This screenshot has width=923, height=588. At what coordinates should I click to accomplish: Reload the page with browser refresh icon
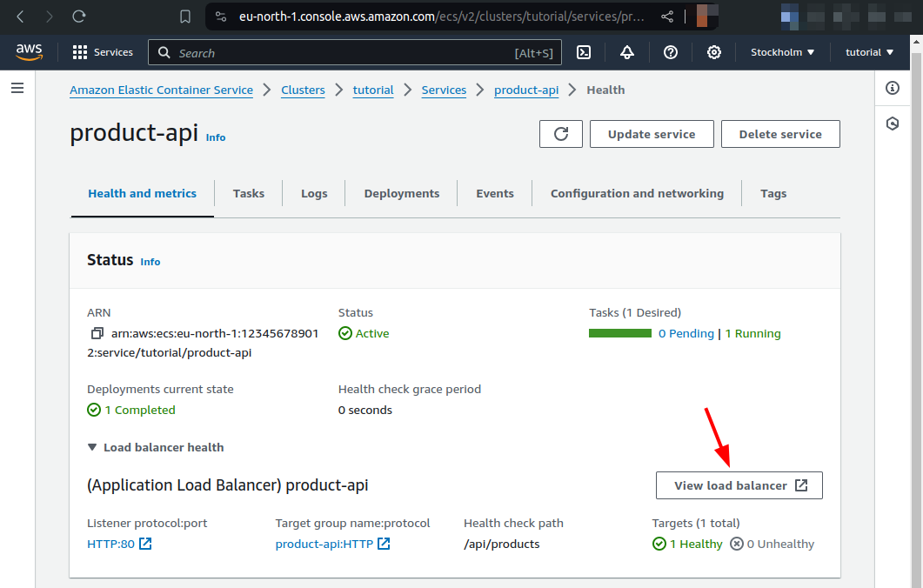point(79,17)
